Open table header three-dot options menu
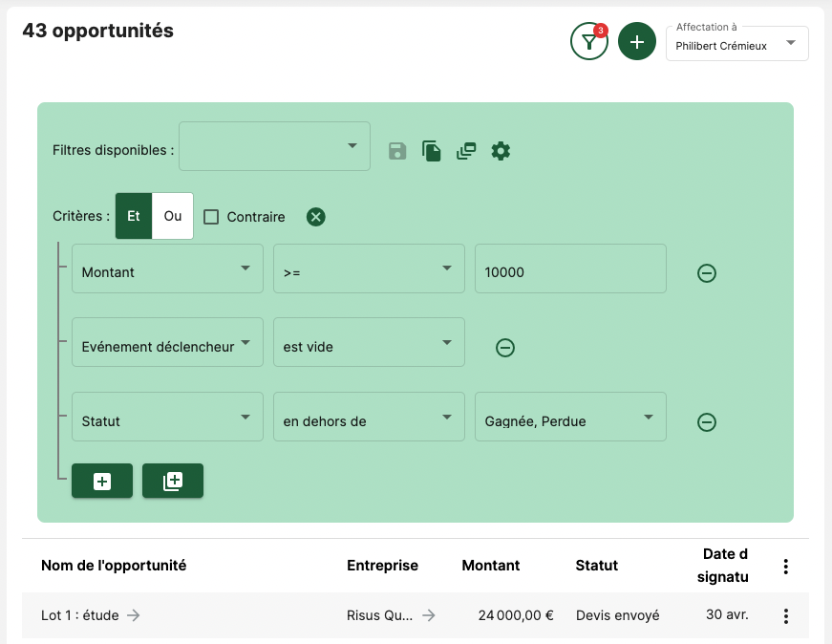 coord(786,567)
